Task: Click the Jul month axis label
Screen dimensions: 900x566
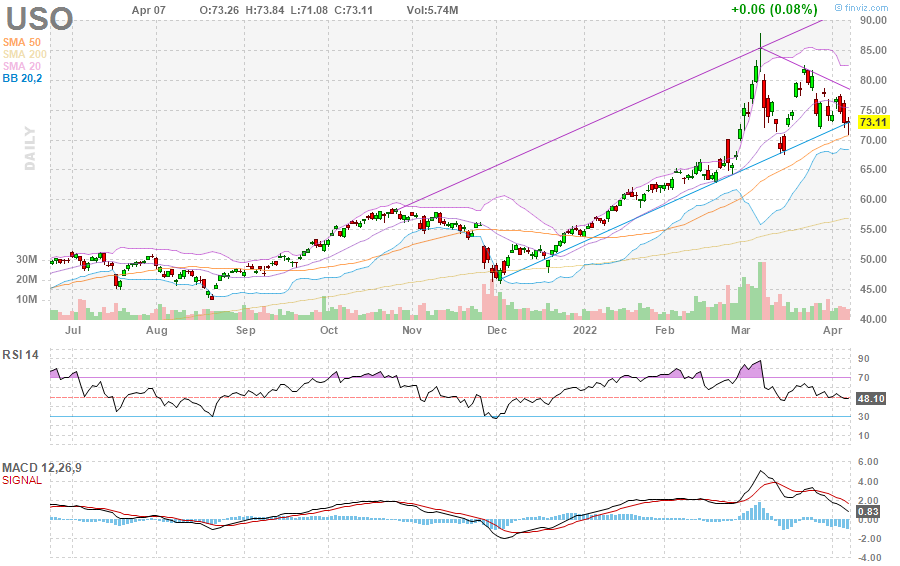Action: click(x=73, y=330)
